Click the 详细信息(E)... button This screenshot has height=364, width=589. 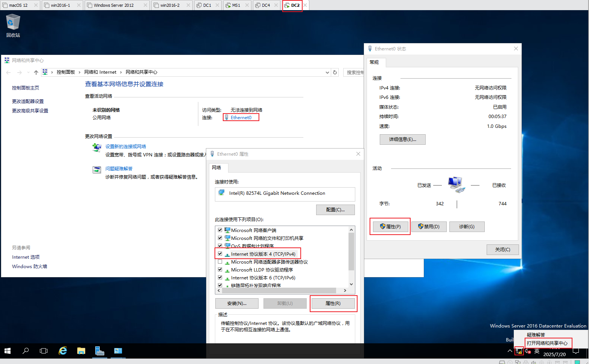point(403,140)
